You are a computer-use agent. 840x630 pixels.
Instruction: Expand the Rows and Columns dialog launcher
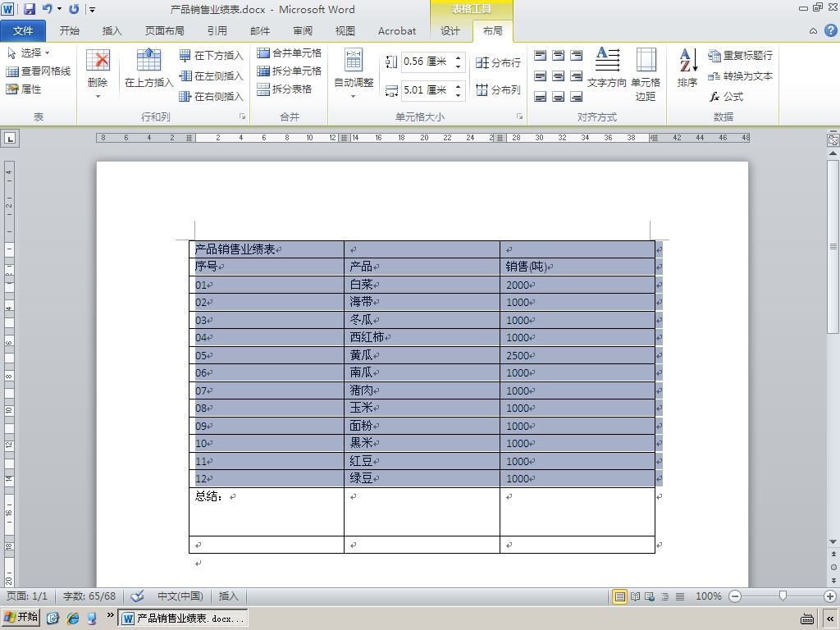tap(243, 116)
